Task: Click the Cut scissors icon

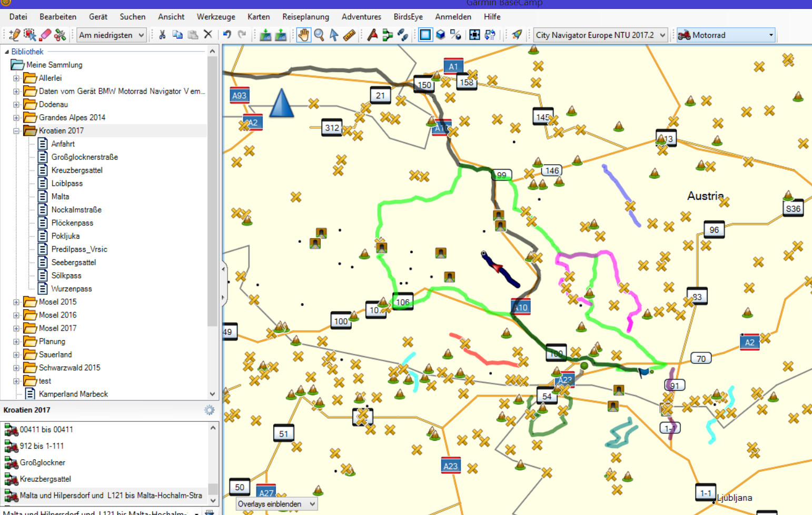Action: 162,35
